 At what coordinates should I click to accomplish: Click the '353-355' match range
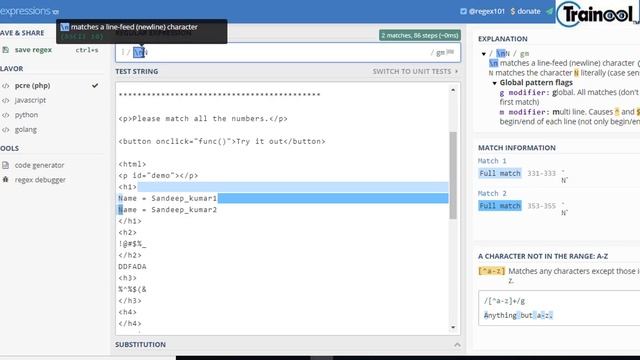(x=541, y=206)
